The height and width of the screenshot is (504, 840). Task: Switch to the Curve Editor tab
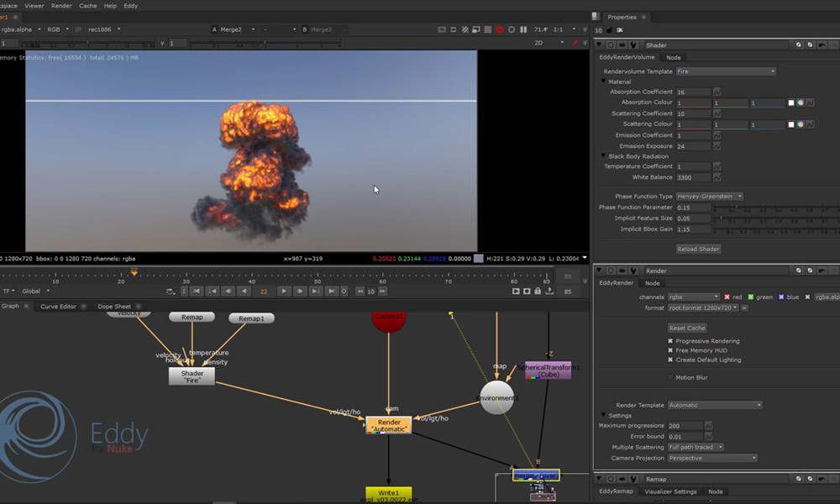click(x=58, y=307)
